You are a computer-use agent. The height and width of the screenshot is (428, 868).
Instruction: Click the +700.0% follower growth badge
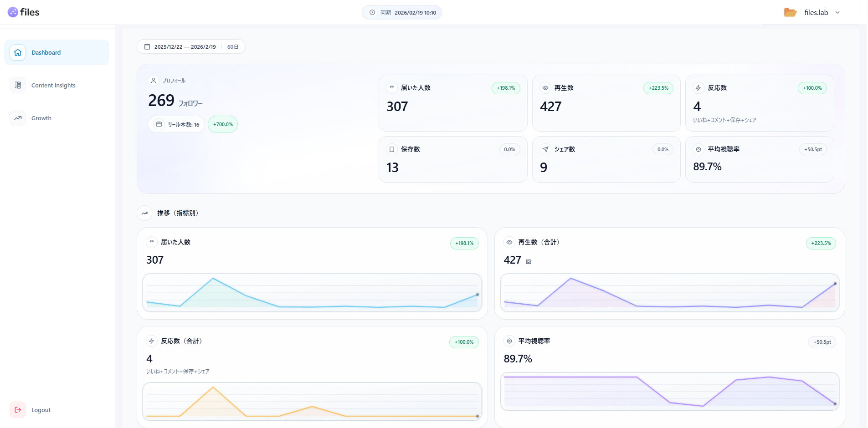(223, 124)
